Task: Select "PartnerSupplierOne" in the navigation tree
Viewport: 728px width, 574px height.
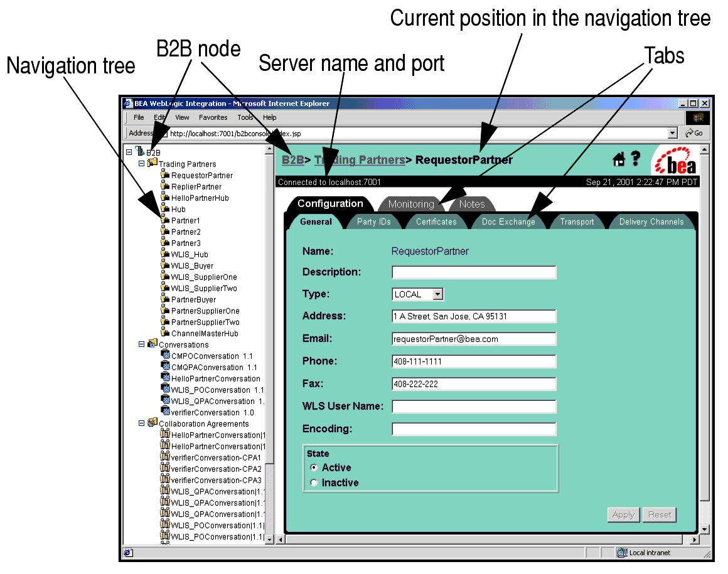Action: 205,311
